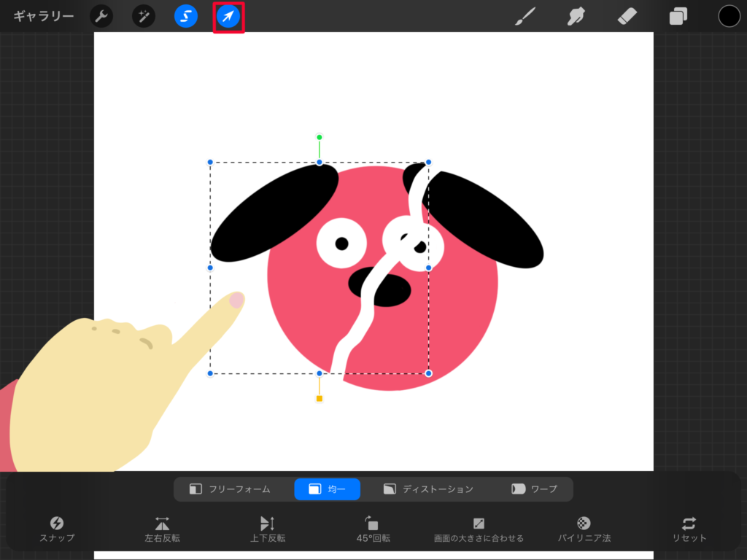
Task: Open the Adjustments magic wand menu
Action: pos(144,16)
